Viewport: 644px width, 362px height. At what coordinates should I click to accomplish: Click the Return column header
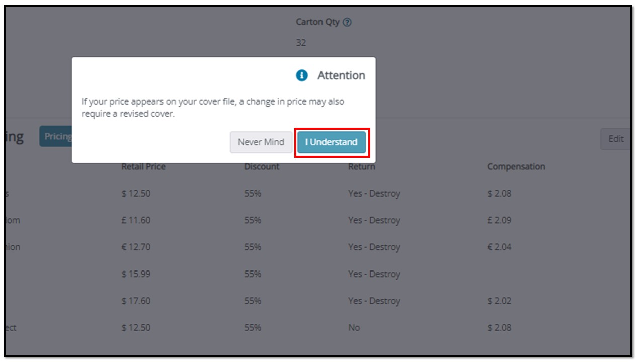tap(362, 167)
